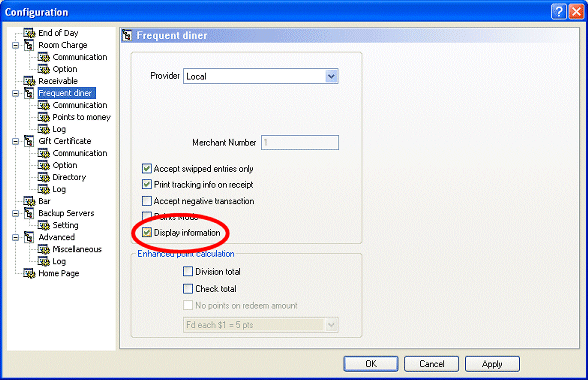Viewport: 588px width, 380px height.
Task: Click the End of Day tree icon
Action: tap(29, 33)
